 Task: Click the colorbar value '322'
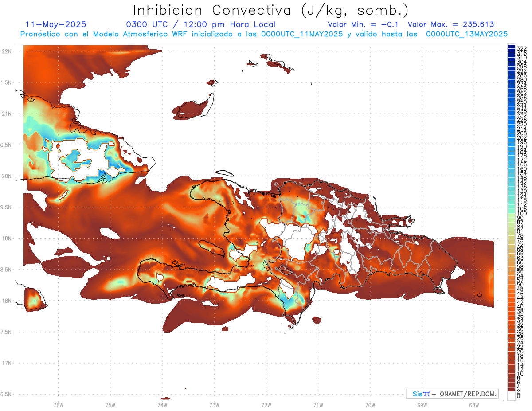(x=521, y=48)
